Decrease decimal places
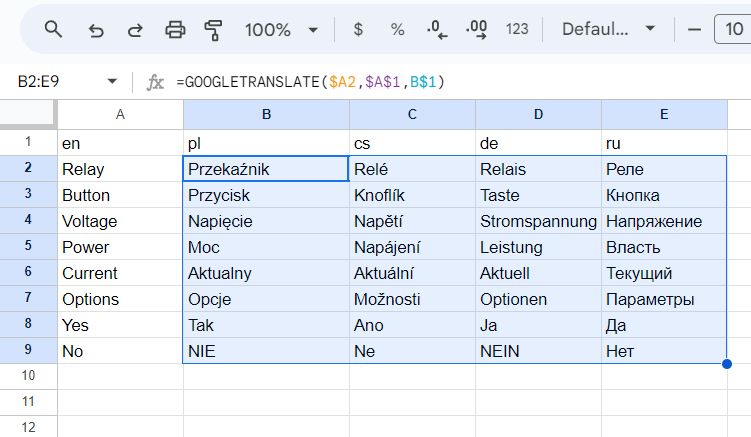 coord(437,30)
